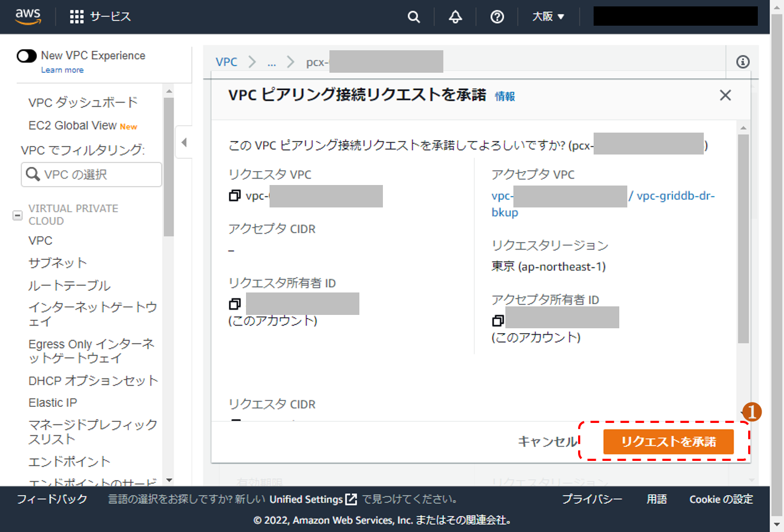Copy the リクエスタ VPC ID

coord(234,196)
